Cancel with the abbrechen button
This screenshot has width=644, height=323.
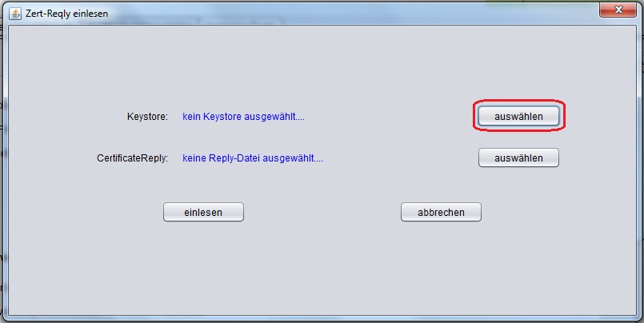click(441, 212)
